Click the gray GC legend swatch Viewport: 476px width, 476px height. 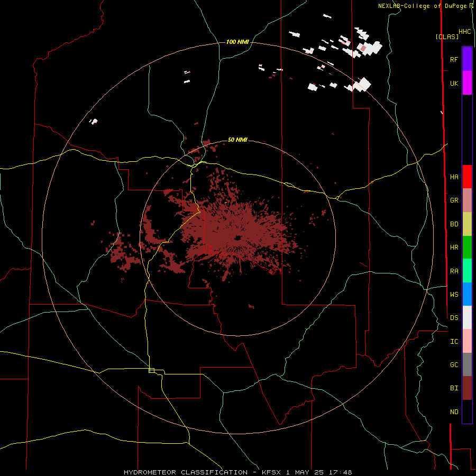tap(467, 364)
